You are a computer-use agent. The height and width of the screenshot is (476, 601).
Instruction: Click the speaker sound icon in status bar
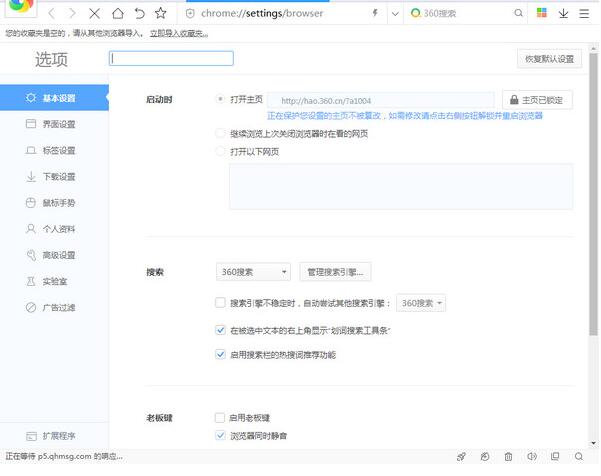point(533,457)
